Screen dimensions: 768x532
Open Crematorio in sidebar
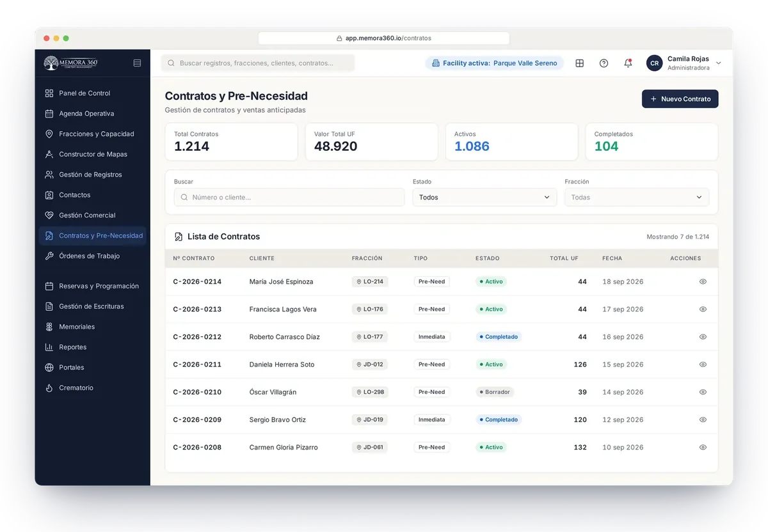coord(92,388)
